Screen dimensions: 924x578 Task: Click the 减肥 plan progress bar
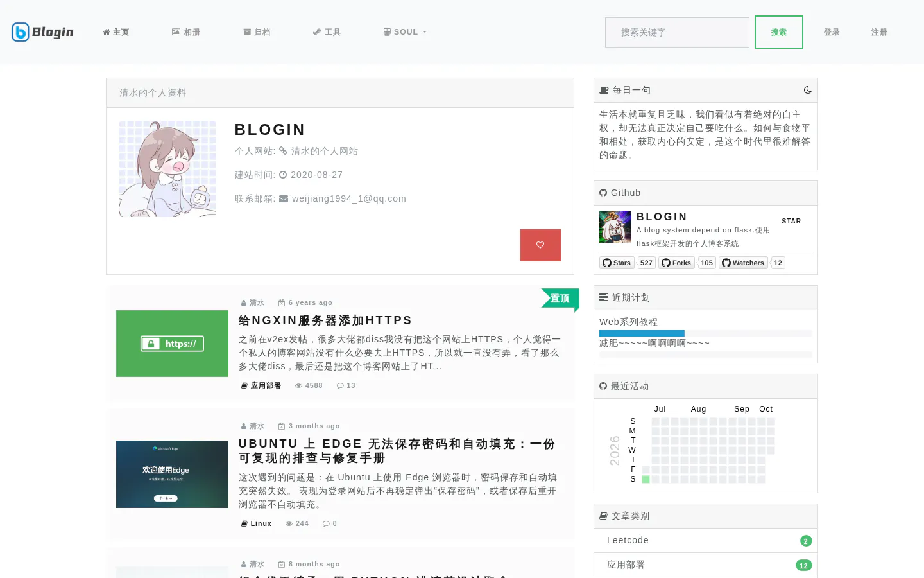(706, 355)
